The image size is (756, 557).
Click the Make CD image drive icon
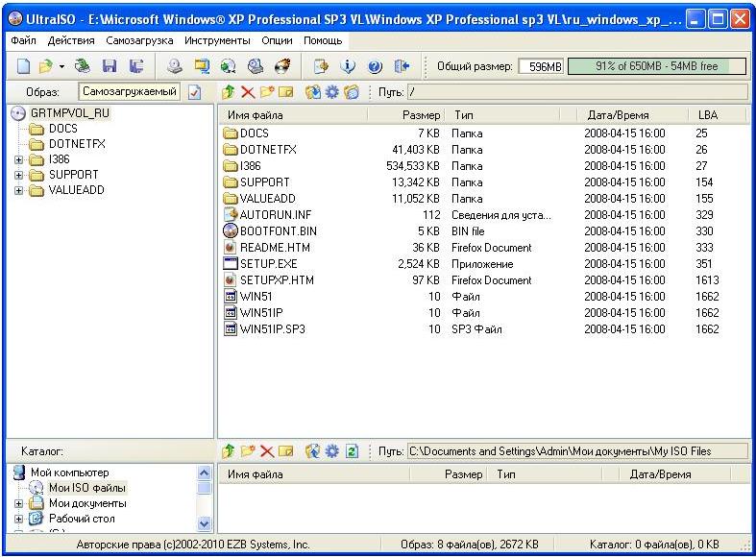tap(175, 66)
